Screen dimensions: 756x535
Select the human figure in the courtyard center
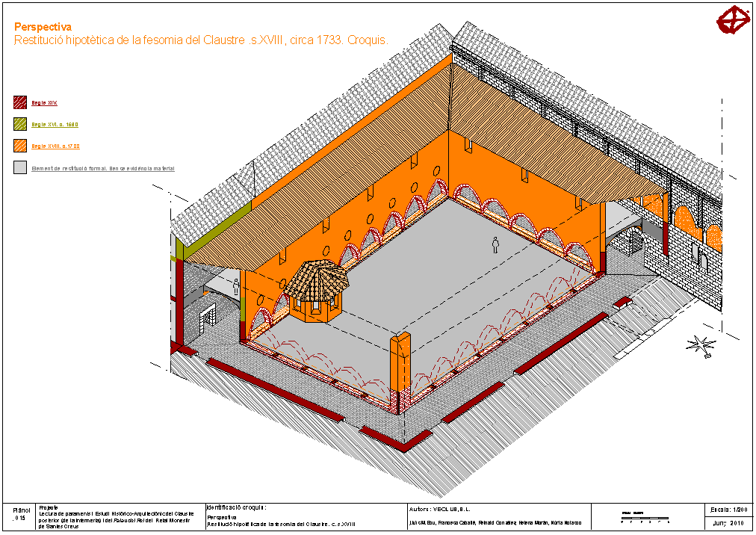click(x=495, y=244)
